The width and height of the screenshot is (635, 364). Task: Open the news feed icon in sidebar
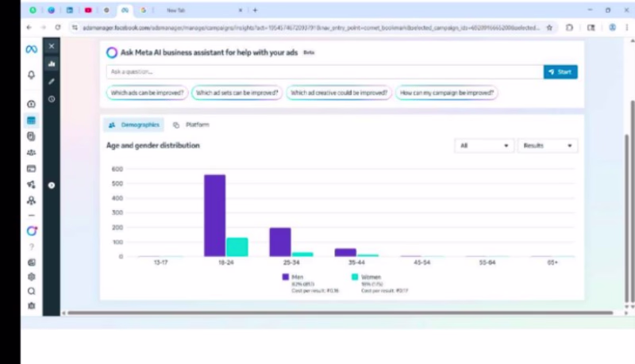tap(31, 262)
